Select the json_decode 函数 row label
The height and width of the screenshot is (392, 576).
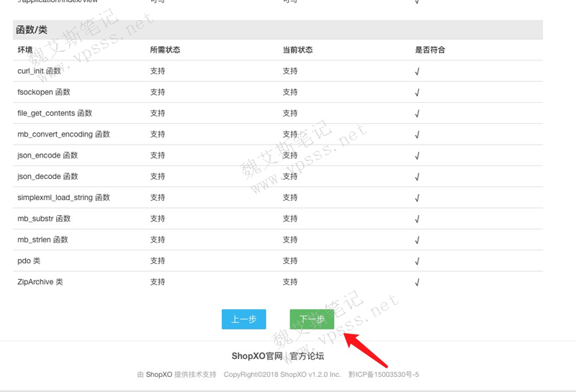coord(48,177)
